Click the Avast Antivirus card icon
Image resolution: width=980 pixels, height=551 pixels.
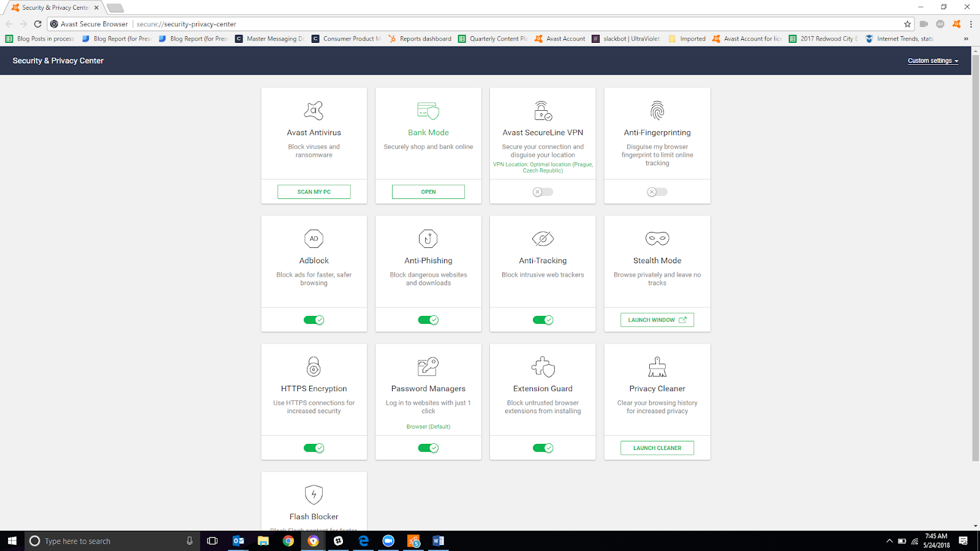click(314, 111)
